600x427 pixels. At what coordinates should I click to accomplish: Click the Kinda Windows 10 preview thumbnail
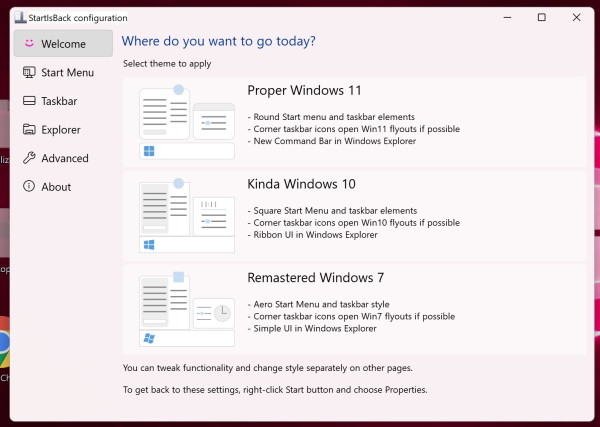[x=186, y=215]
